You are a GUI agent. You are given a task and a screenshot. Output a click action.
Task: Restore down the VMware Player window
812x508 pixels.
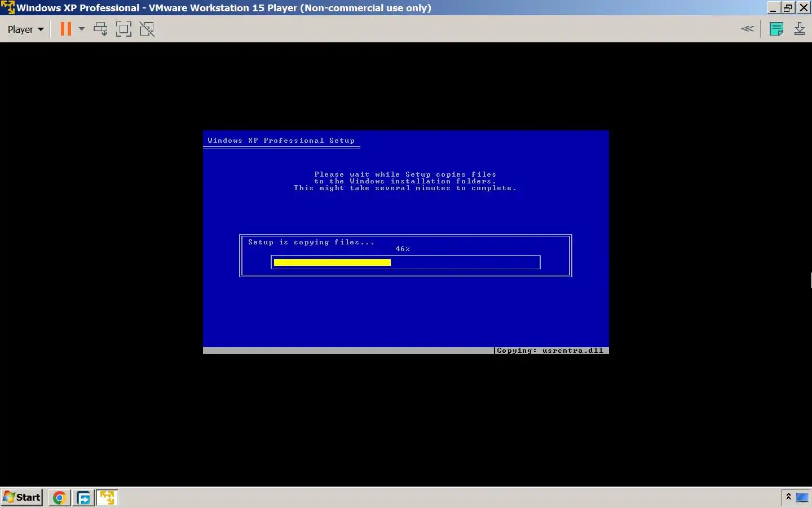point(788,8)
